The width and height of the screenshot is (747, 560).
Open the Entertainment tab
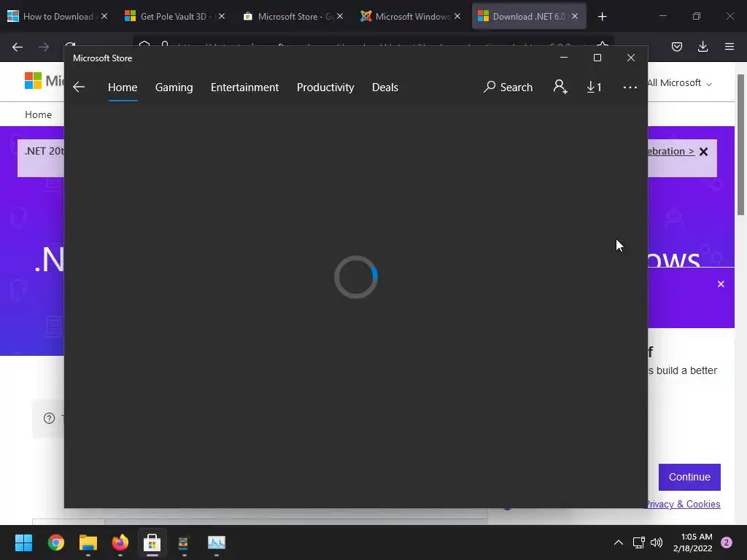pyautogui.click(x=244, y=87)
